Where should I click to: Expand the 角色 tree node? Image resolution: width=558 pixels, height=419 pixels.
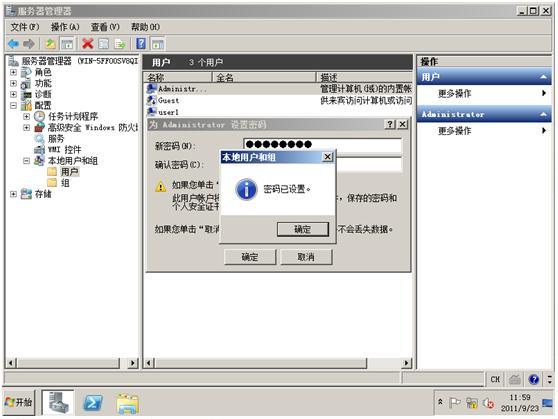[x=13, y=72]
